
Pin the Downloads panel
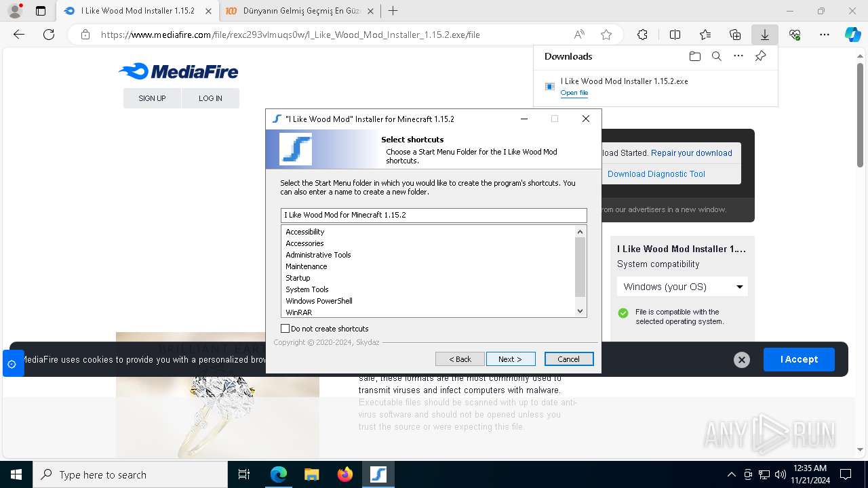(x=760, y=56)
